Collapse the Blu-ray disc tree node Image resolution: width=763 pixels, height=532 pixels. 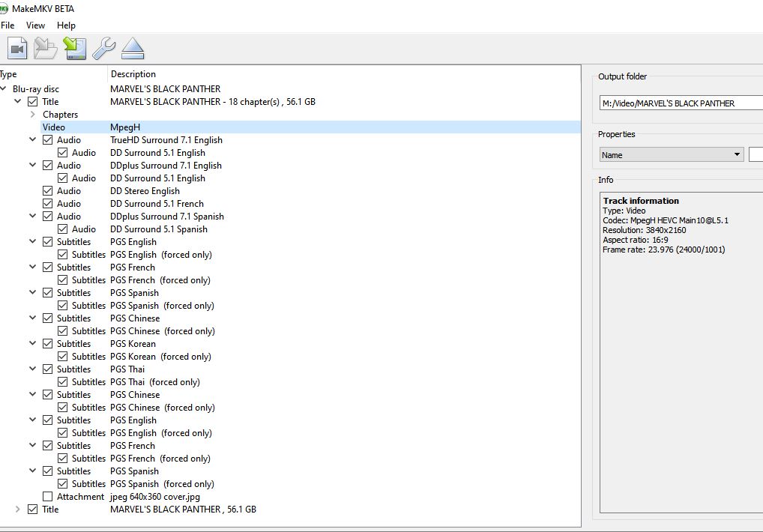(x=4, y=88)
